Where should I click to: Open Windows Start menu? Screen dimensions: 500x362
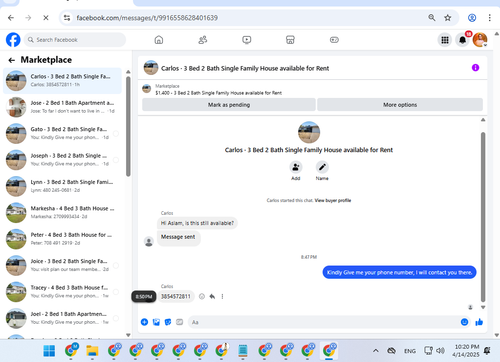pos(49,351)
